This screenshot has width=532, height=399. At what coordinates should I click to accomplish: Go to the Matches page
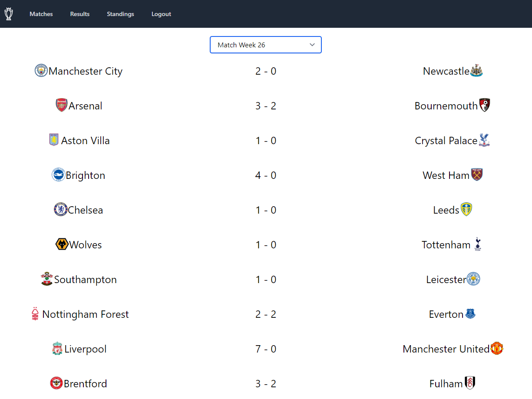coord(41,14)
